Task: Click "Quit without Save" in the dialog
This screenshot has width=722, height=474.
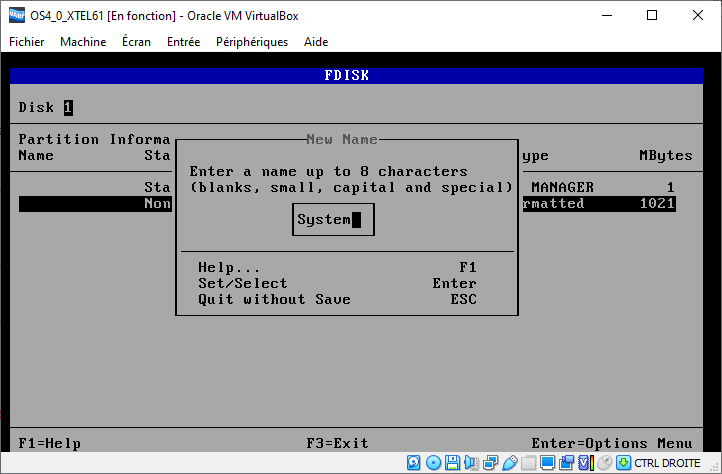Action: pos(274,300)
